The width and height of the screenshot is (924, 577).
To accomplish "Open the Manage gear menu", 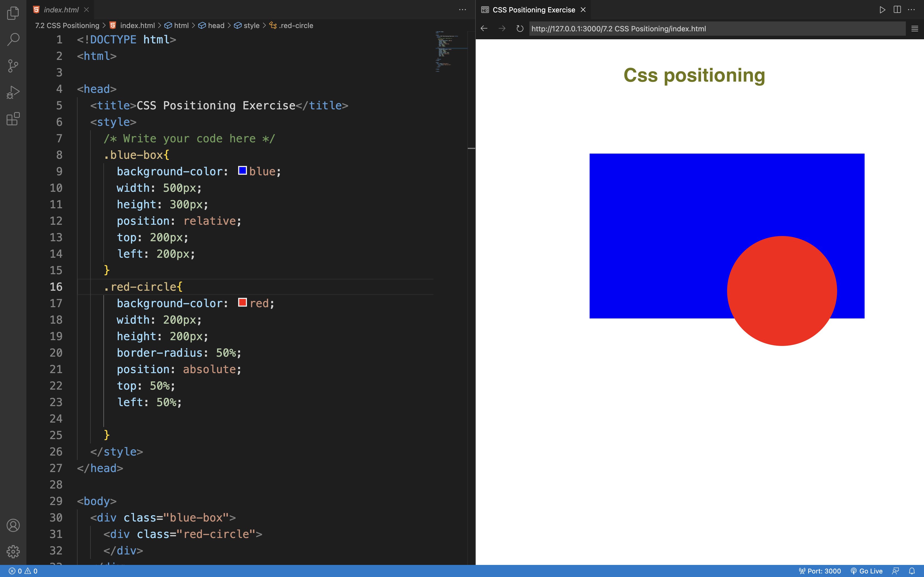I will pos(13,551).
